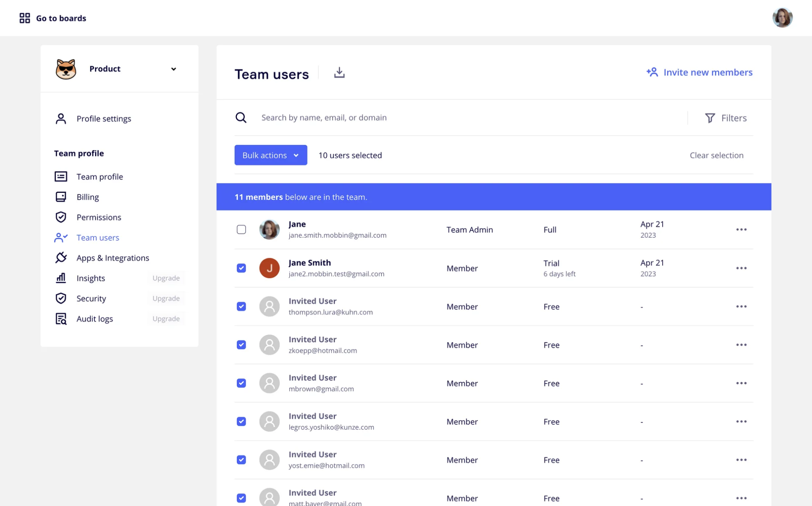The height and width of the screenshot is (506, 812).
Task: Open more options for mbrown@gmail.com
Action: tap(741, 383)
